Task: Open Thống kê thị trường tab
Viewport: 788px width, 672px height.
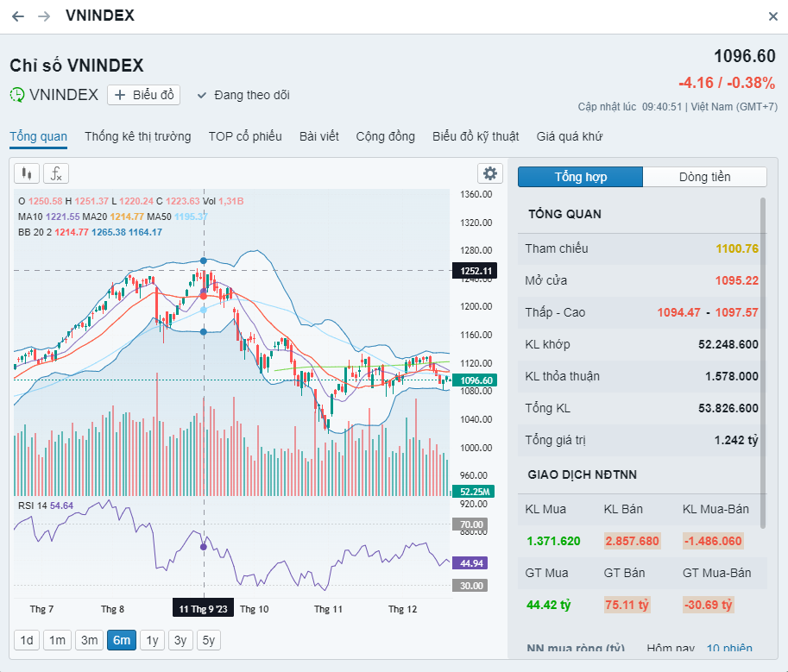Action: coord(138,136)
